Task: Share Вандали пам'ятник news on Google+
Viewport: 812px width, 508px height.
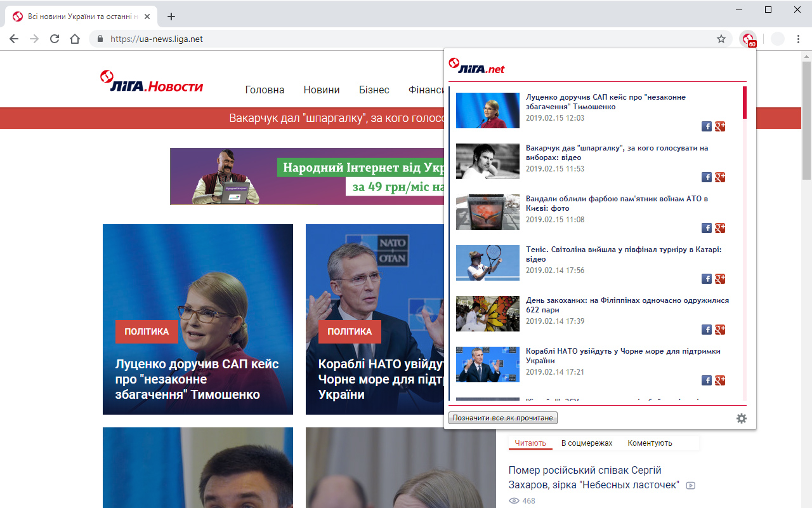Action: coord(720,228)
